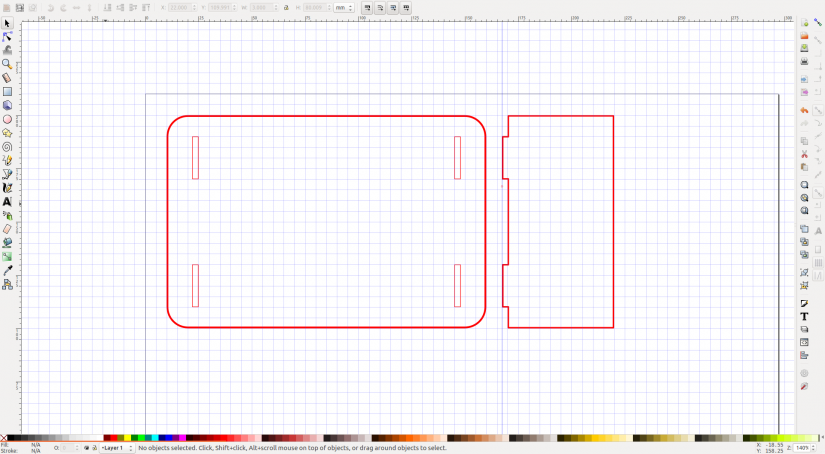This screenshot has height=454, width=825.
Task: Toggle Layer 1 visibility eye
Action: (x=87, y=448)
